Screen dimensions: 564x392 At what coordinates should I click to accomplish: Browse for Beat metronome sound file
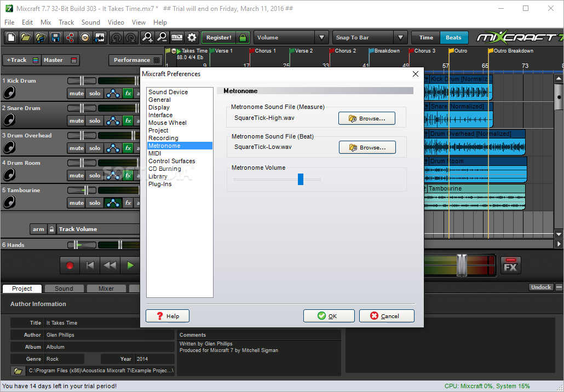pyautogui.click(x=367, y=147)
